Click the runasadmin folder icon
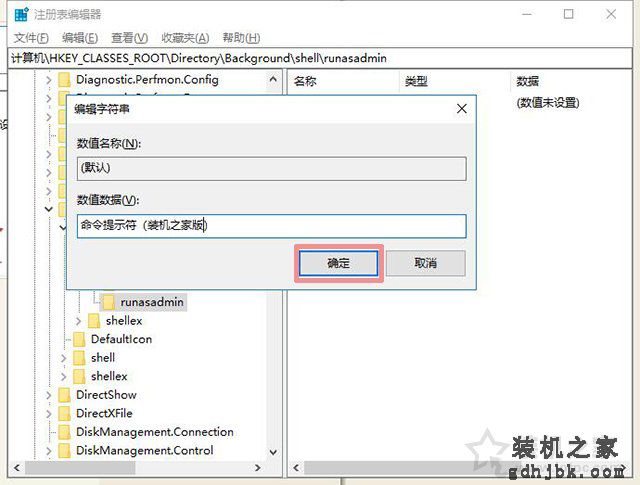Screen dimensions: 640x485 click(108, 302)
